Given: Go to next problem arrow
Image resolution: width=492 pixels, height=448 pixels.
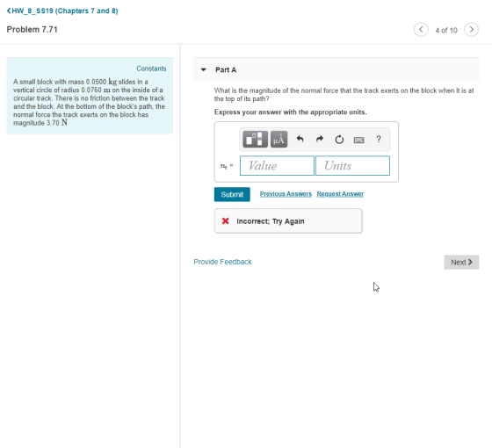Looking at the screenshot, I should (x=471, y=30).
